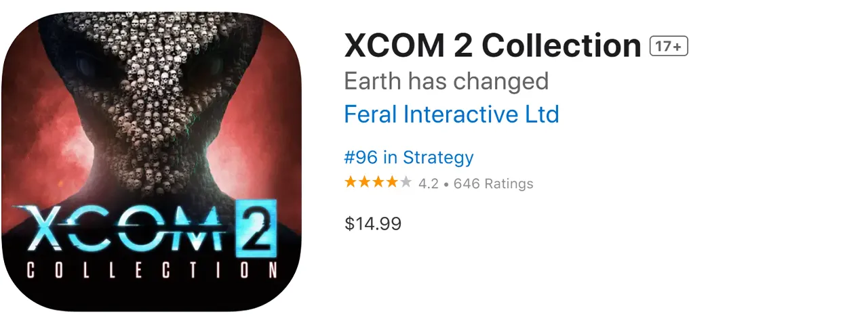Image resolution: width=868 pixels, height=323 pixels.
Task: Click the COLLECTION lettering in the app icon
Action: point(152,270)
